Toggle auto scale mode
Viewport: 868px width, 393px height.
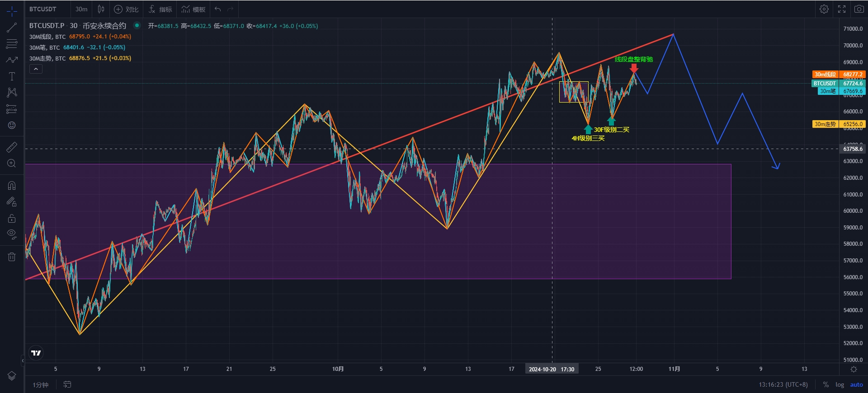[x=856, y=384]
